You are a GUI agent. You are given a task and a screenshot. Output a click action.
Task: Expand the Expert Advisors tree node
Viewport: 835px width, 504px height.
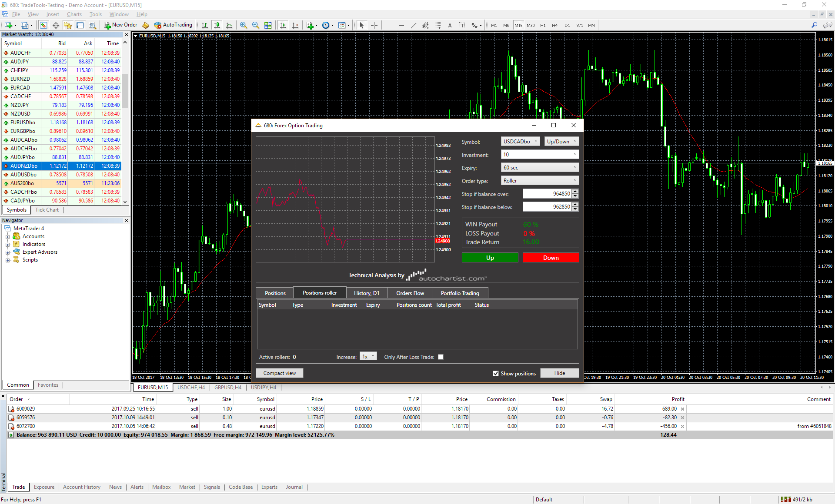[7, 252]
